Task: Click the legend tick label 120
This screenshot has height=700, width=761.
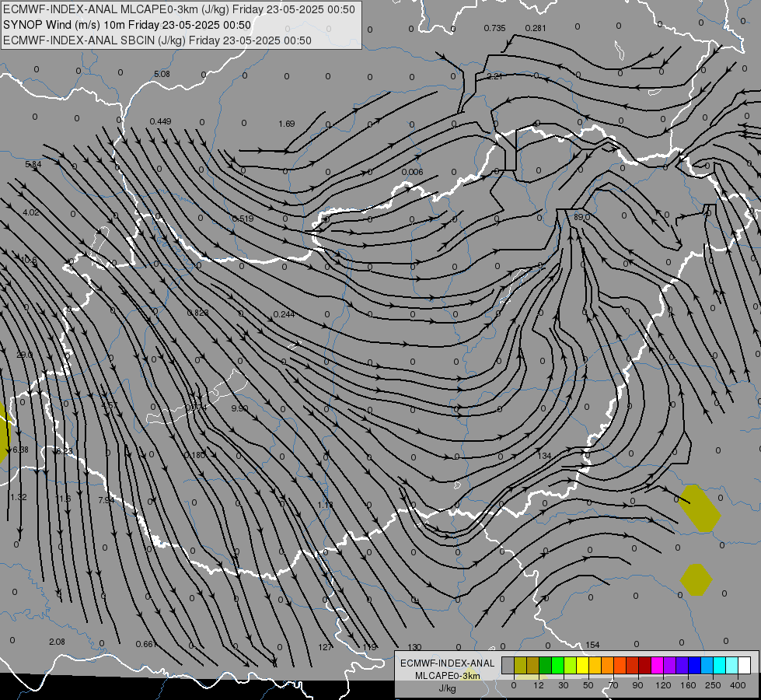Action: click(663, 685)
